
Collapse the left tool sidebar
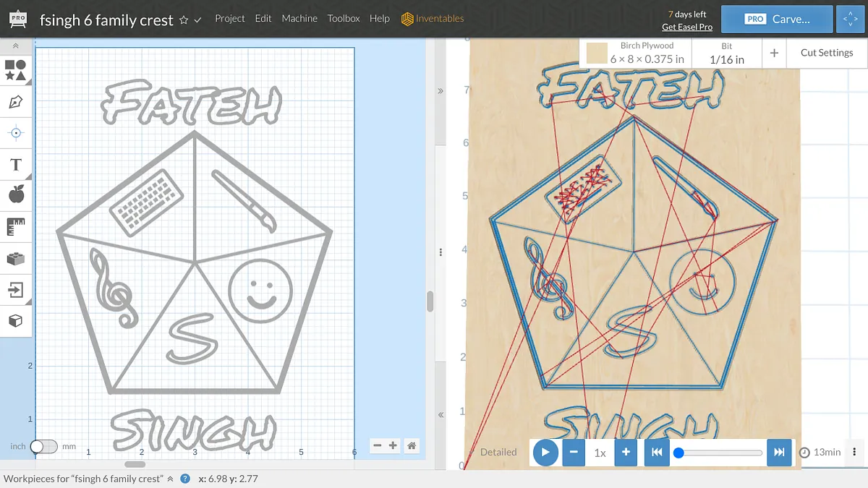click(x=15, y=46)
